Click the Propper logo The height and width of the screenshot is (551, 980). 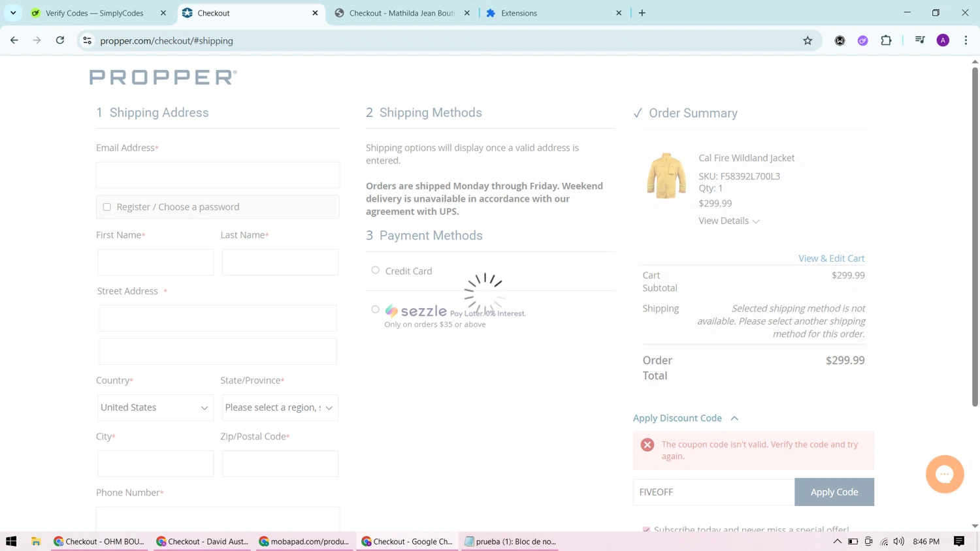[x=163, y=77]
